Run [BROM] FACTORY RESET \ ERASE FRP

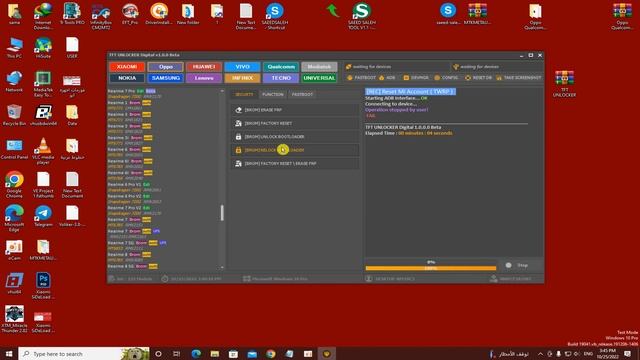(295, 164)
